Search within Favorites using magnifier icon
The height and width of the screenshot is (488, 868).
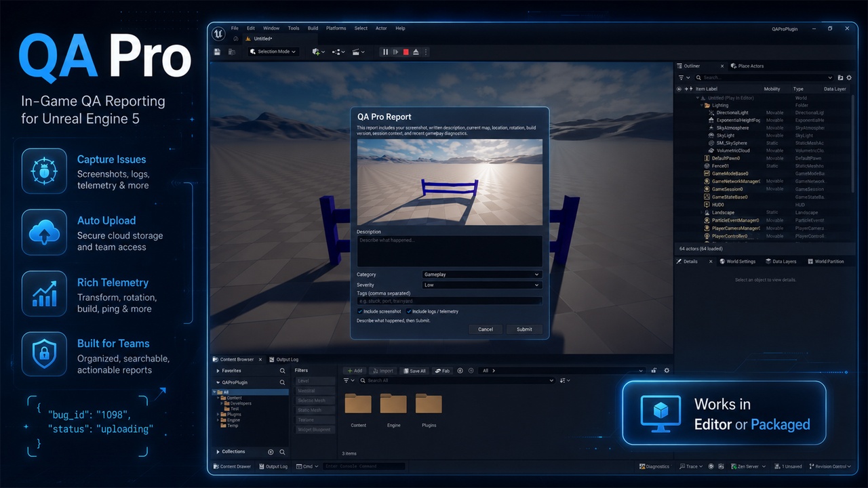pos(283,371)
